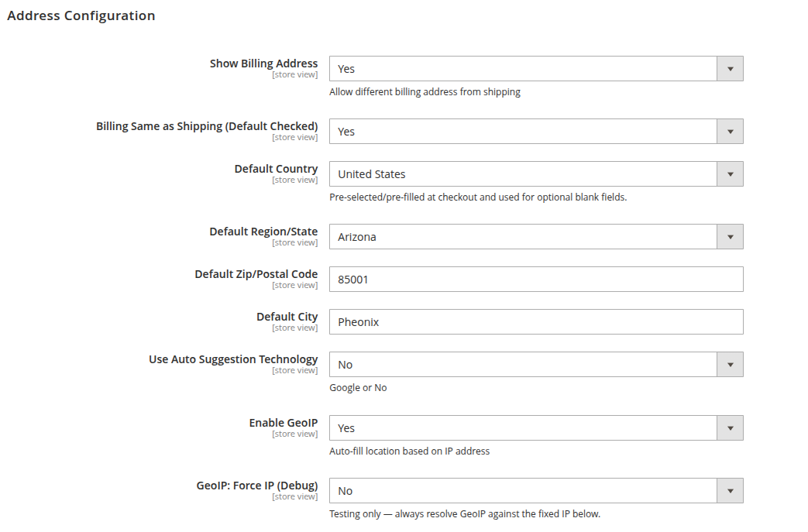The height and width of the screenshot is (532, 808).
Task: Click the Default City label
Action: point(287,316)
